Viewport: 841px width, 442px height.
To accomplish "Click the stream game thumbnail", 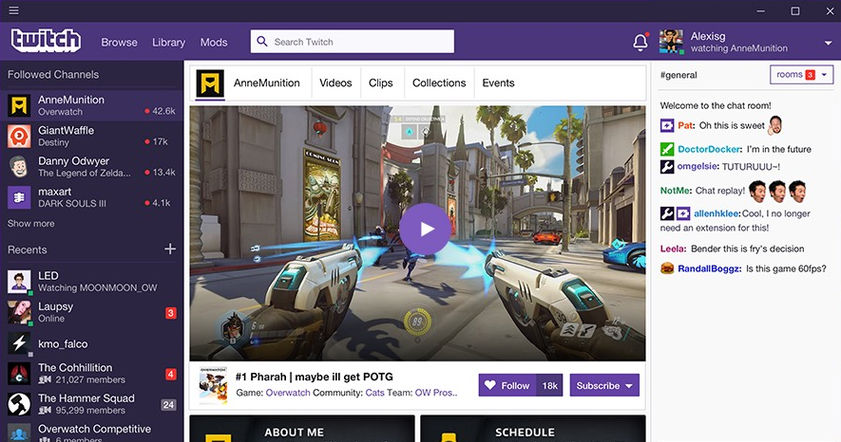I will 213,385.
